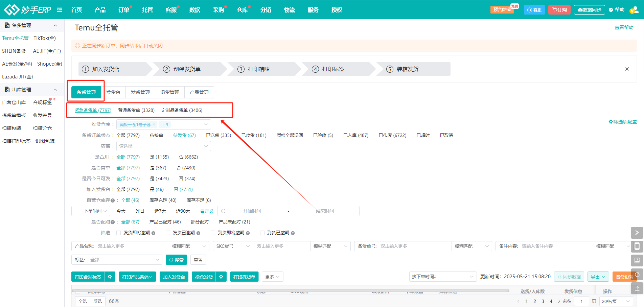Open the 查看帮助 link

624,27
